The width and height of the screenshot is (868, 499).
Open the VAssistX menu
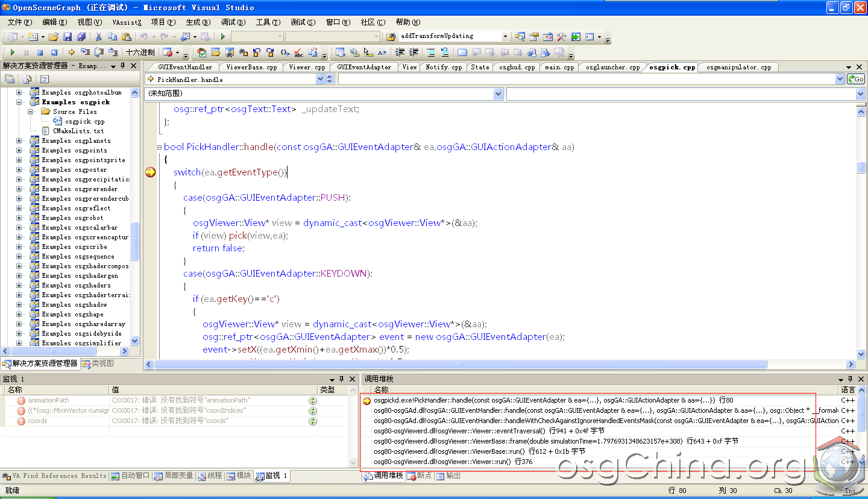[127, 22]
